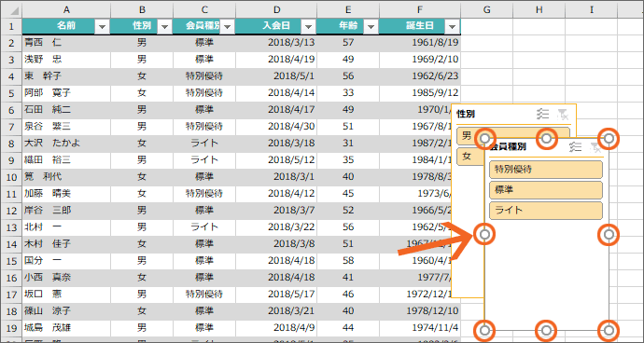Select the age cell 33

point(348,93)
